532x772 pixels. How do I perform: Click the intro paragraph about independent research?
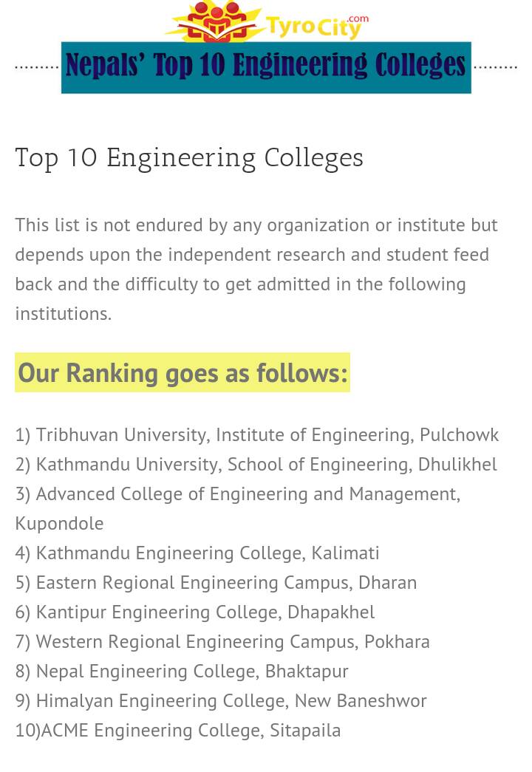(x=256, y=269)
